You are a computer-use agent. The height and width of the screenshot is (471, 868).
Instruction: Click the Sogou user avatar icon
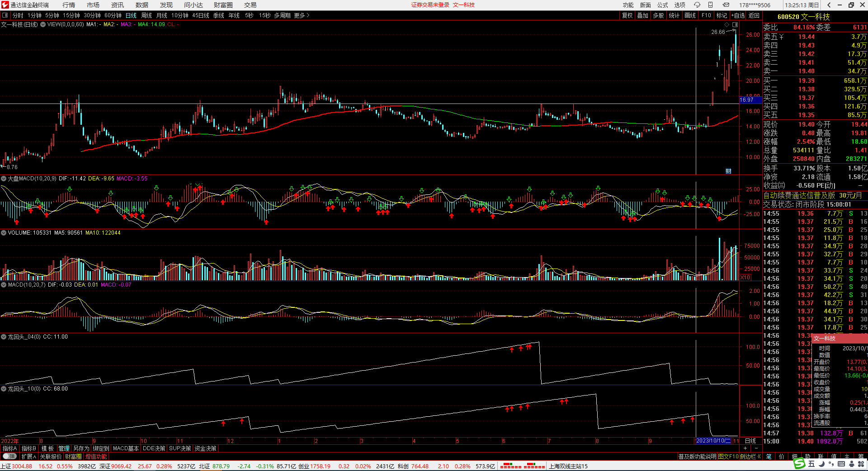click(851, 464)
